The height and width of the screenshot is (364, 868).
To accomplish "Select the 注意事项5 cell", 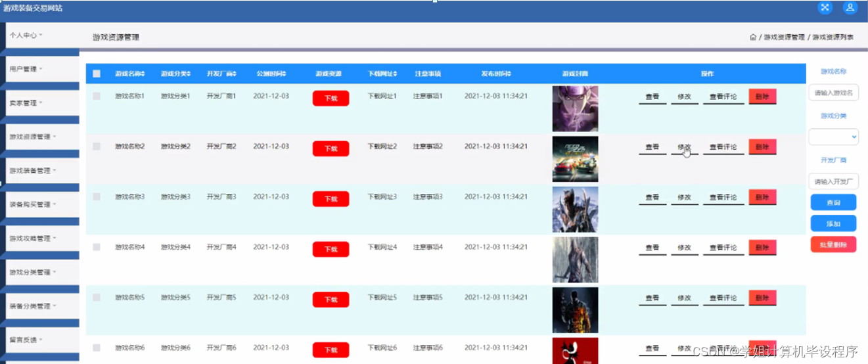I will coord(428,298).
